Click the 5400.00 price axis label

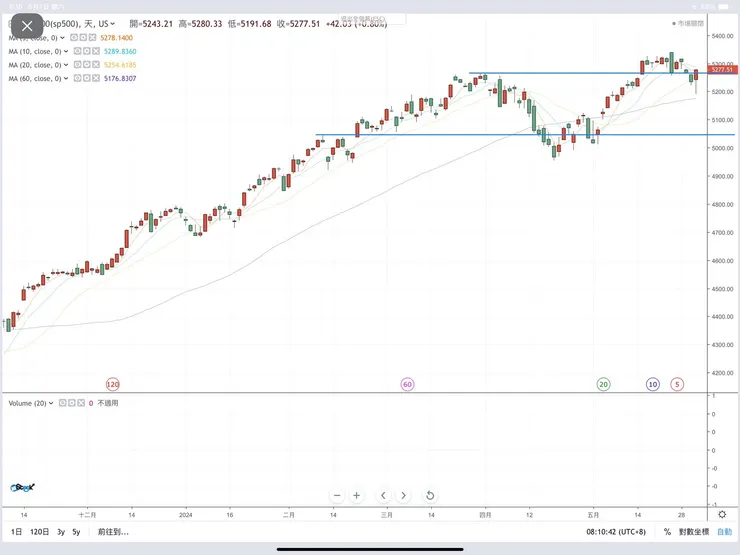[723, 36]
